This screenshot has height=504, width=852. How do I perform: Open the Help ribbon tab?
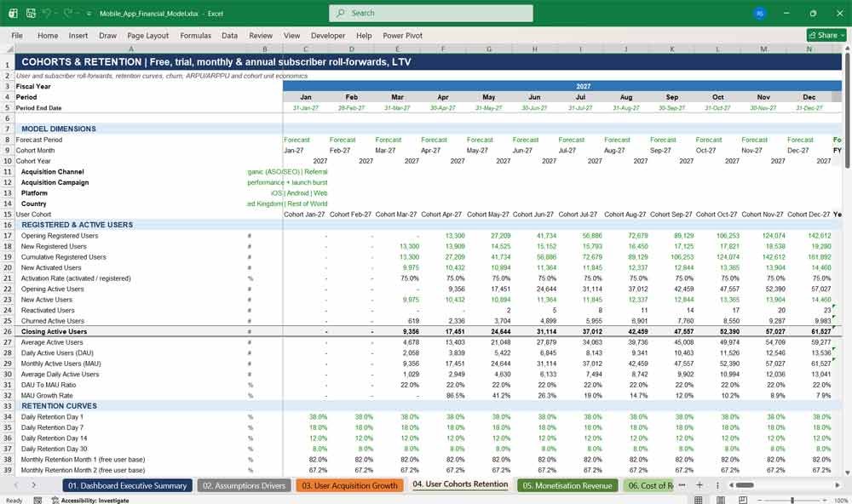coord(364,35)
